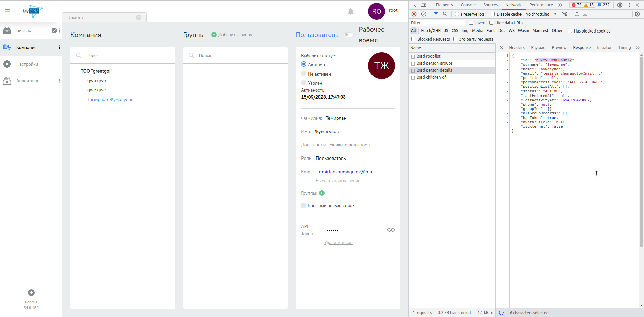Click Выслать приглашение link
This screenshot has height=317, width=644.
[338, 181]
